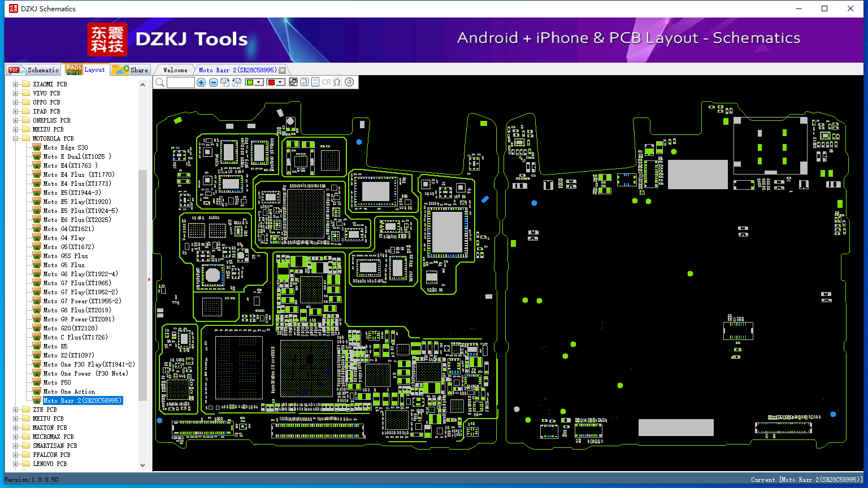Click the red arrow panel splitter handle
The width and height of the screenshot is (868, 488).
(x=149, y=279)
